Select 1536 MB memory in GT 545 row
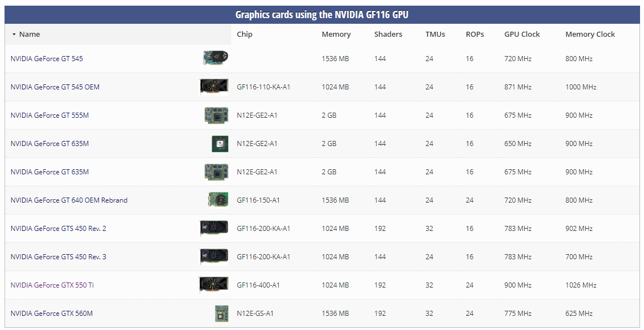Image resolution: width=644 pixels, height=330 pixels. tap(335, 59)
